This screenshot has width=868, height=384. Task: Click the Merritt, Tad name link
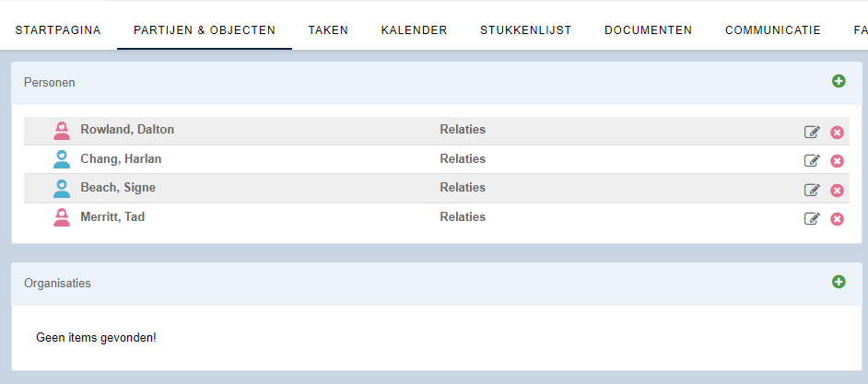112,217
